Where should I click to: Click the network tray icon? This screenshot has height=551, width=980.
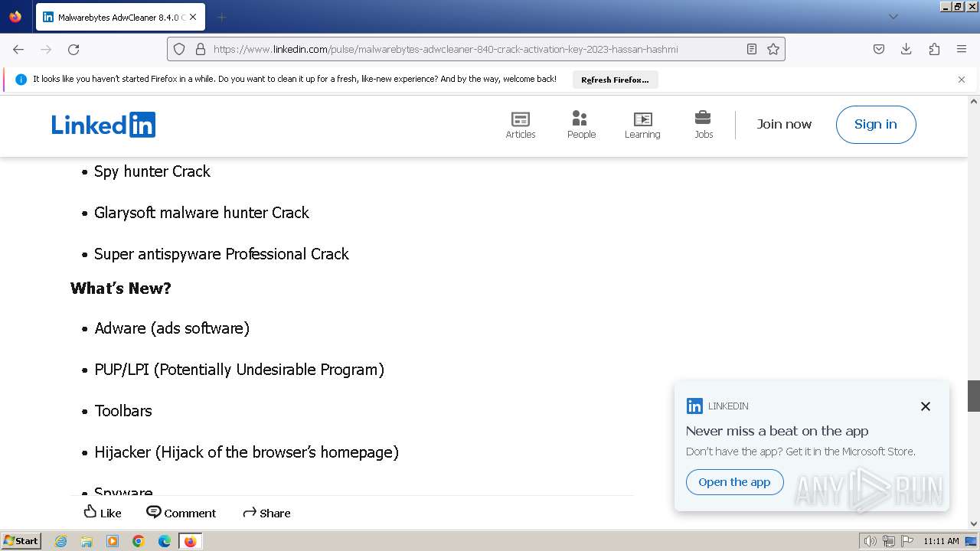(x=889, y=541)
